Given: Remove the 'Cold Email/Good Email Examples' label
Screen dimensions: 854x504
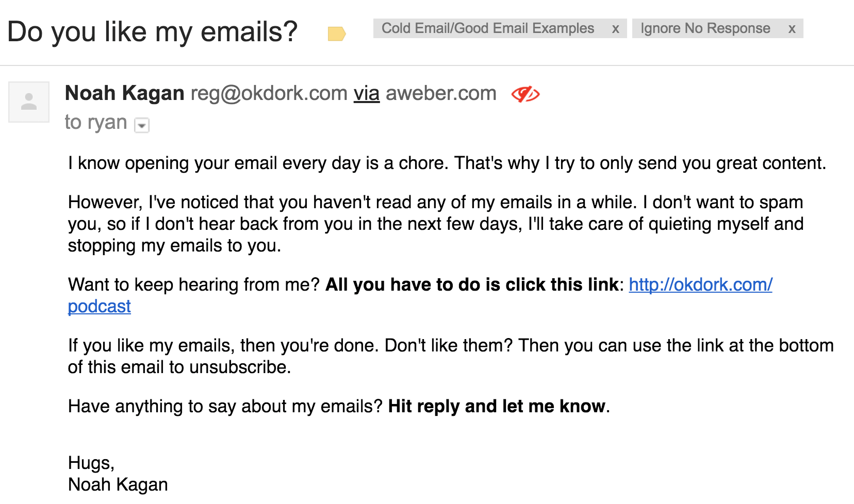Looking at the screenshot, I should 615,29.
